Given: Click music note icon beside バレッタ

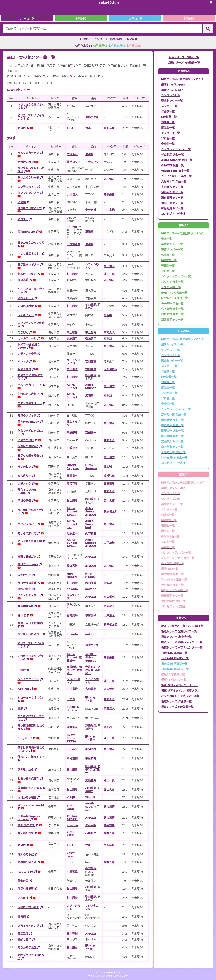Looking at the screenshot, I should click(x=31, y=361).
